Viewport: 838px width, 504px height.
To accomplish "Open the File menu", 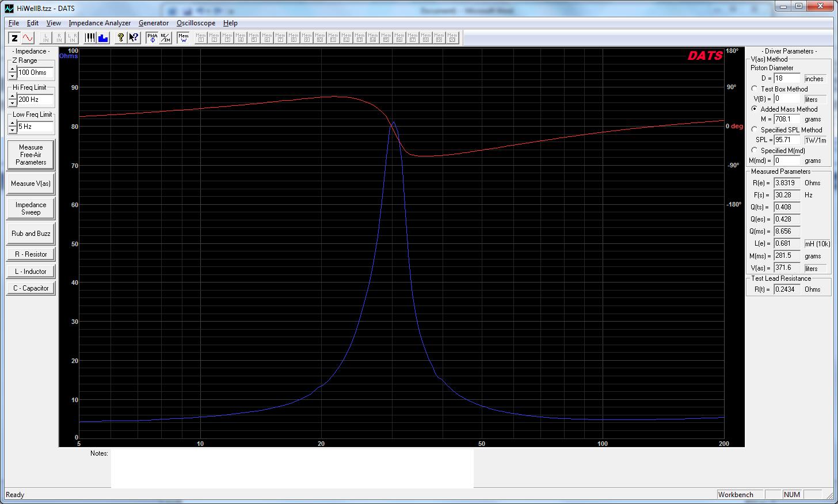I will (x=14, y=23).
